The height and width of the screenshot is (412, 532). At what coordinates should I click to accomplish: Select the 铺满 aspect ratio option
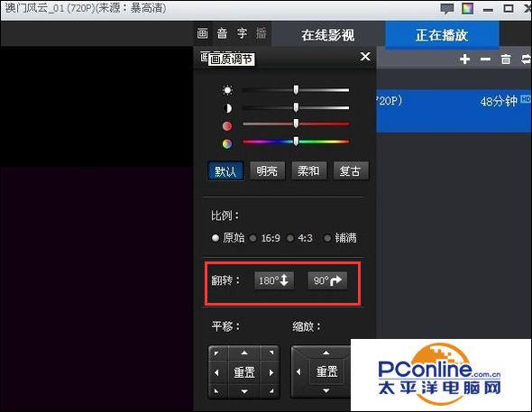pos(340,238)
